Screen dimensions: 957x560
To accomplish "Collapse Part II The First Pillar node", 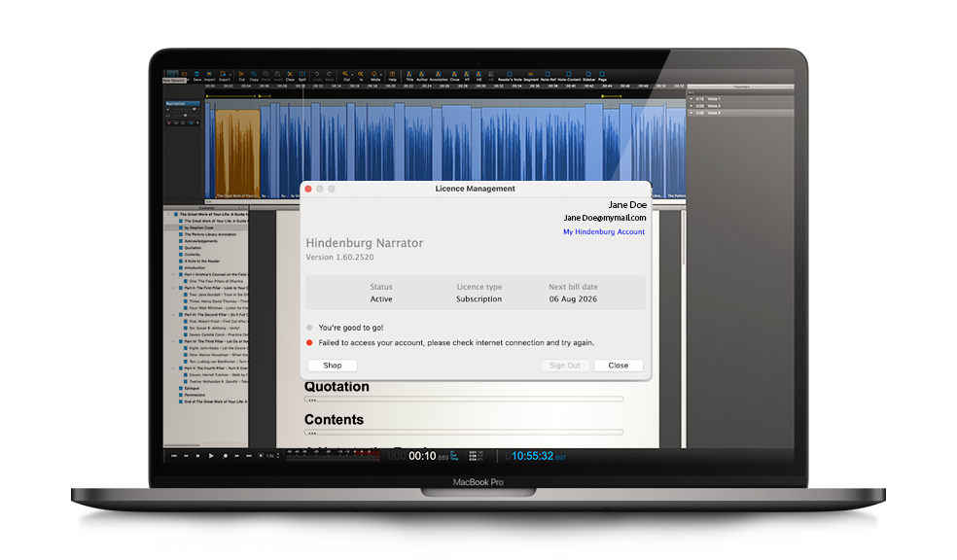I will click(x=174, y=288).
